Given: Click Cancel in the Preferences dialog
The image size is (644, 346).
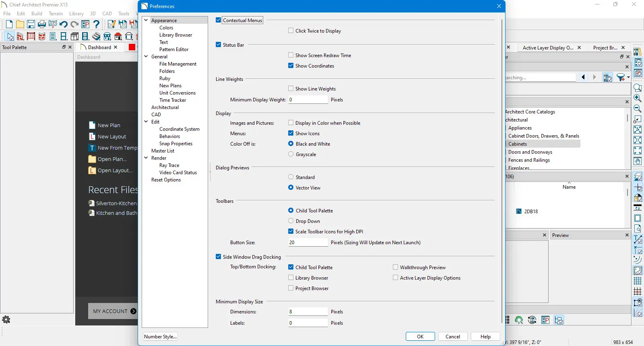Looking at the screenshot, I should click(x=453, y=337).
